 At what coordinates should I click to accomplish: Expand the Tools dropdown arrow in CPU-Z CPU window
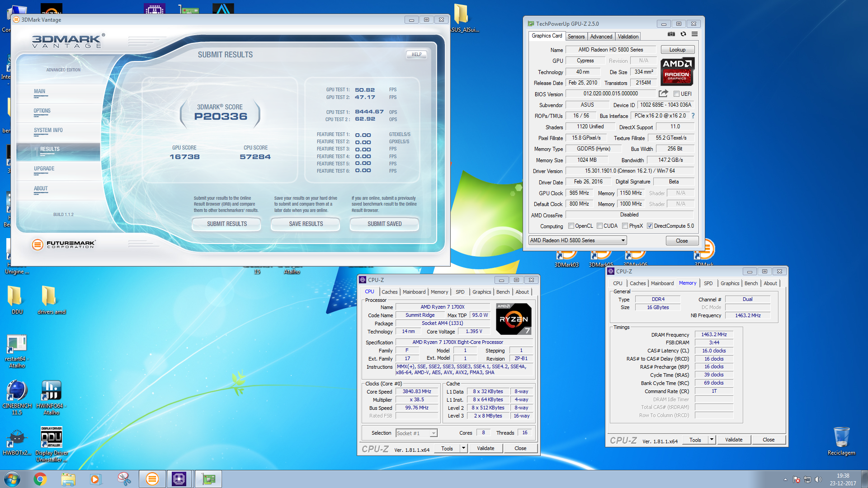pos(463,448)
